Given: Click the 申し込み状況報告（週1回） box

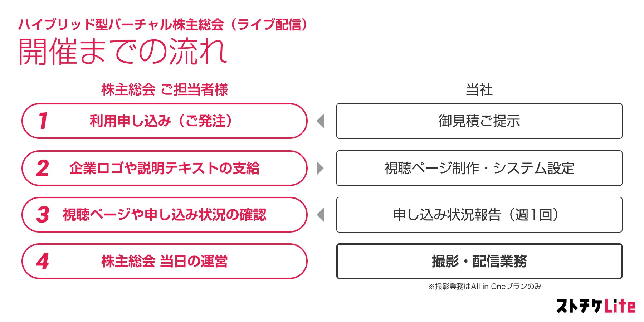Looking at the screenshot, I should coord(479,215).
